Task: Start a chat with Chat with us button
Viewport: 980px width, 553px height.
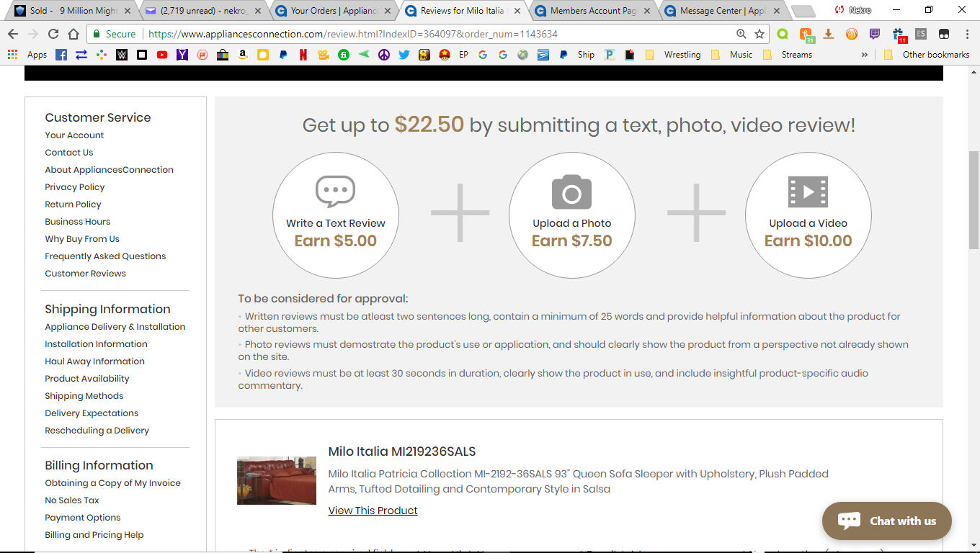Action: click(886, 521)
